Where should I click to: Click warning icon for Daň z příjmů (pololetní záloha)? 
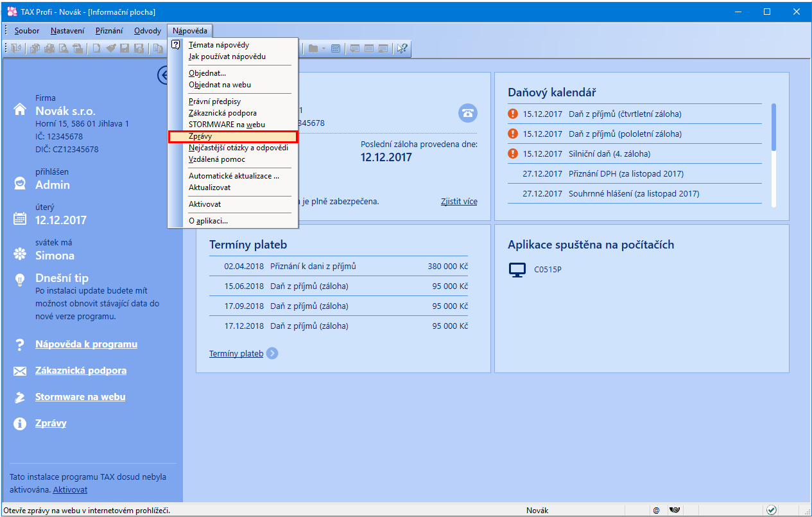512,134
